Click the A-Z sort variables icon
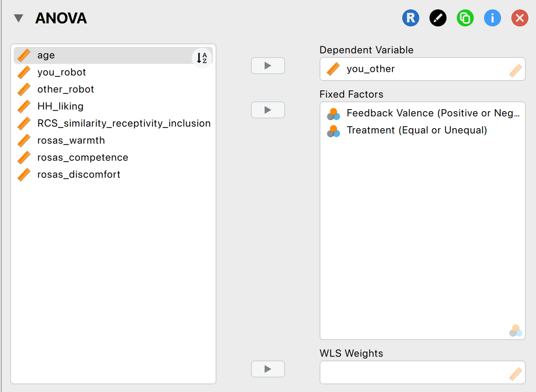536x392 pixels. (x=202, y=57)
